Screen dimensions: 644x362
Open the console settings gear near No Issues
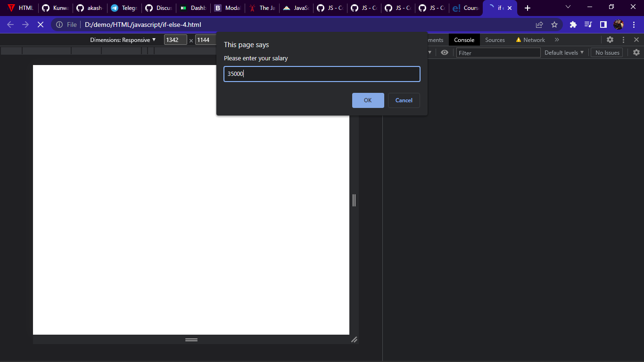tap(636, 52)
